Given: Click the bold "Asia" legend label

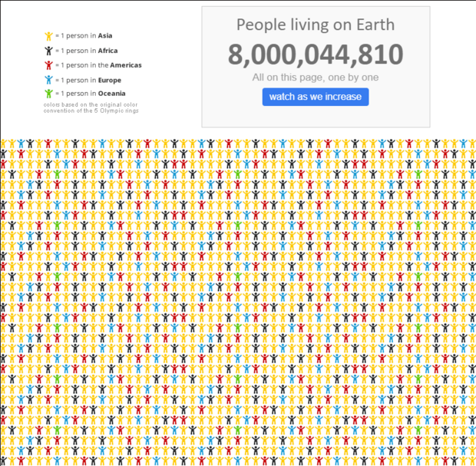Looking at the screenshot, I should point(105,36).
